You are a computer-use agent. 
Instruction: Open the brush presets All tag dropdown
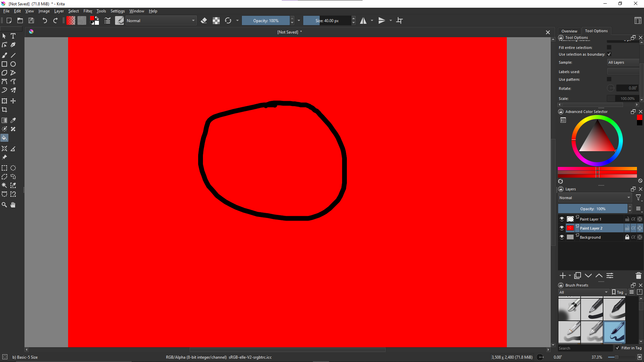584,292
